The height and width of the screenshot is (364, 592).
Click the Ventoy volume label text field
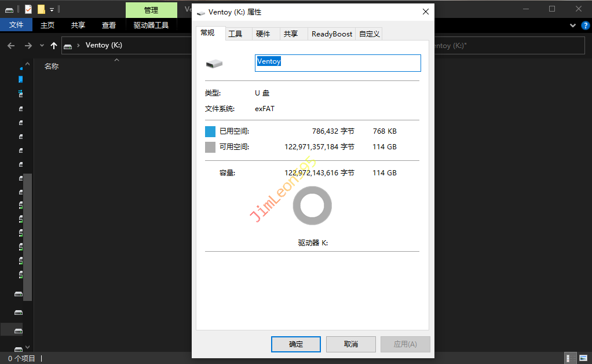click(338, 63)
